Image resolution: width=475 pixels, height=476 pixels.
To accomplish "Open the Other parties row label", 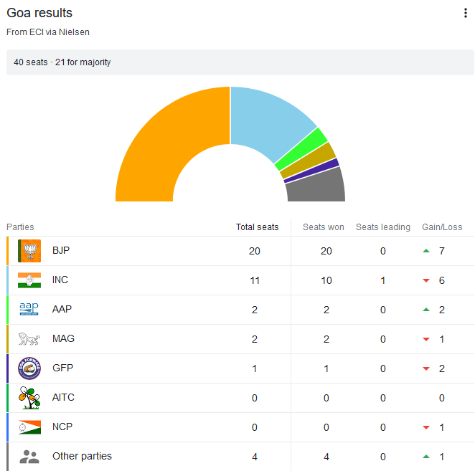I will click(x=82, y=457).
